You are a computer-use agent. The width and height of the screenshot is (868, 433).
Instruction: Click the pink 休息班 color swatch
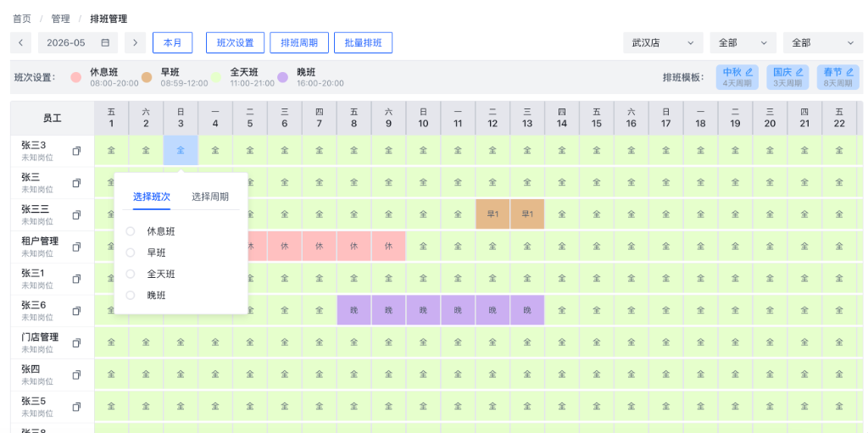coord(75,77)
